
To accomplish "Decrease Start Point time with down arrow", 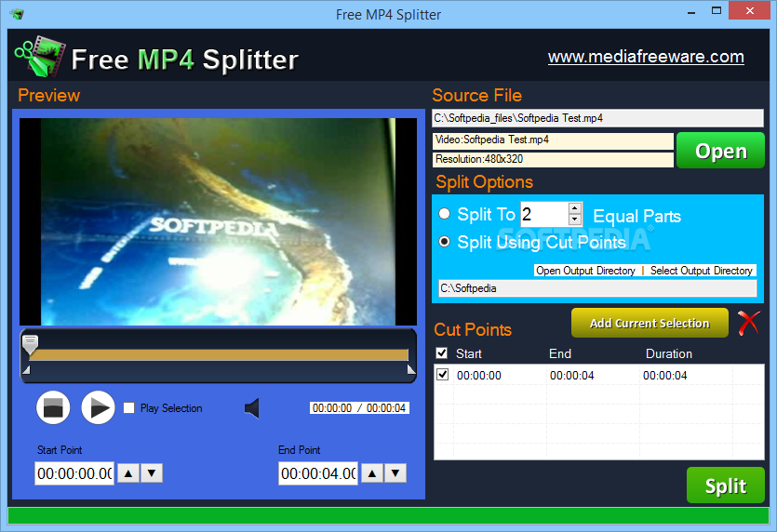I will pyautogui.click(x=152, y=473).
